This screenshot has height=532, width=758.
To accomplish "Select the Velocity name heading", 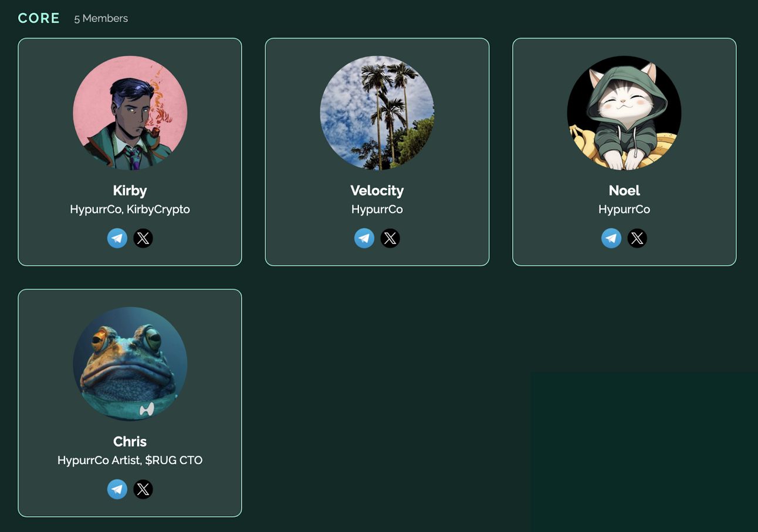I will pyautogui.click(x=377, y=191).
